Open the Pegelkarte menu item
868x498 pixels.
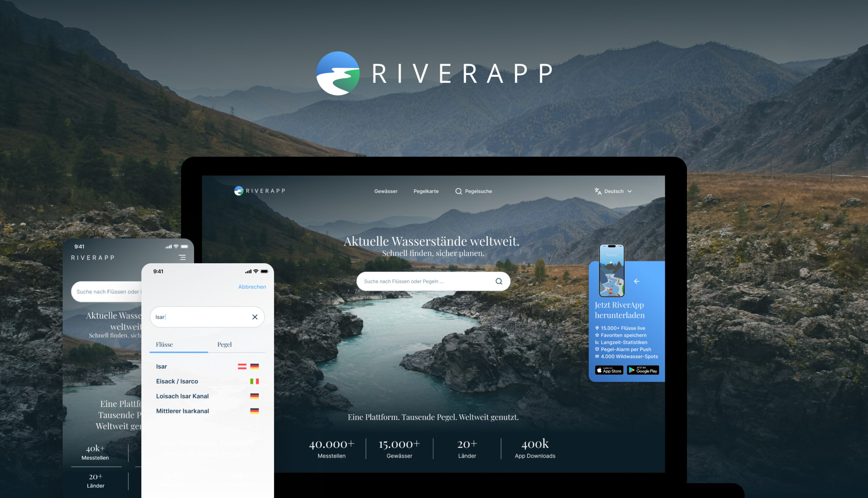[x=426, y=191]
